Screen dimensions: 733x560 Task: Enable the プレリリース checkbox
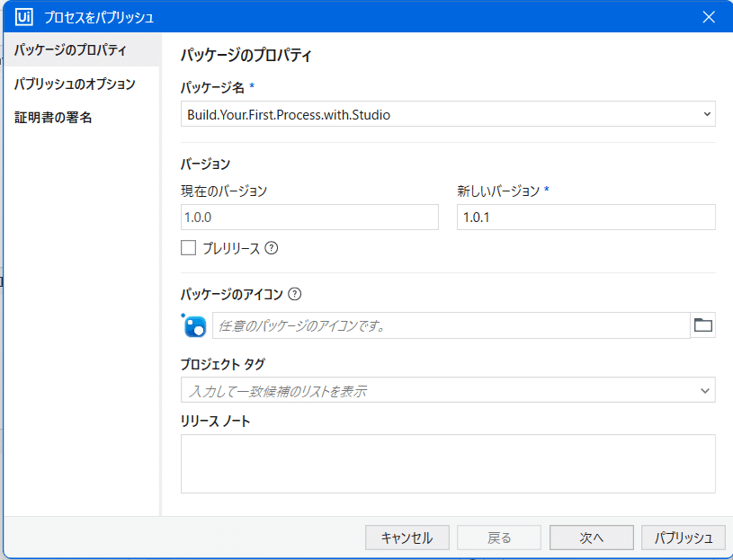(188, 248)
